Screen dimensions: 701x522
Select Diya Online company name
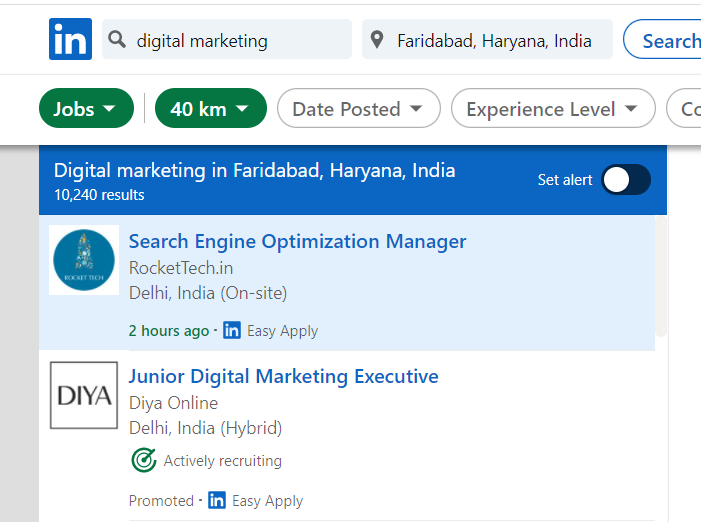(173, 403)
